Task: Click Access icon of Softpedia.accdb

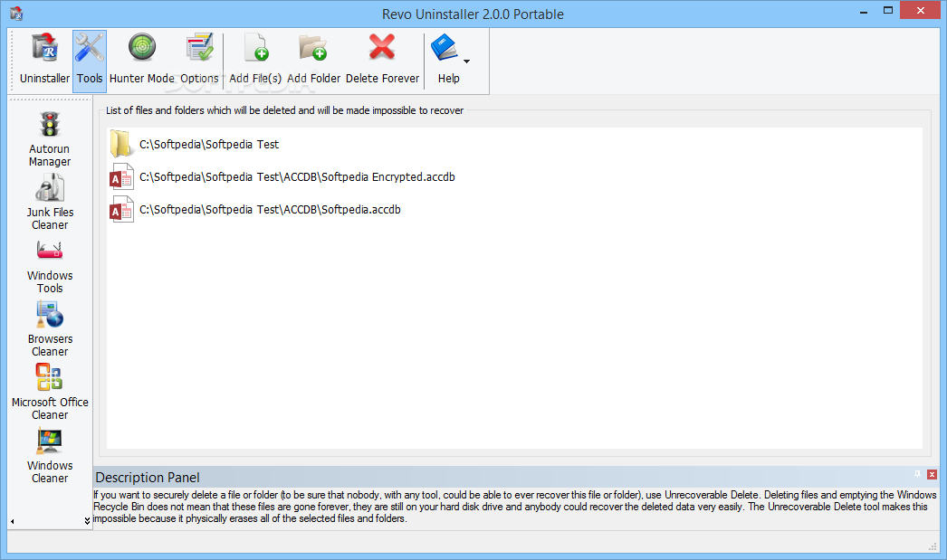Action: [120, 209]
